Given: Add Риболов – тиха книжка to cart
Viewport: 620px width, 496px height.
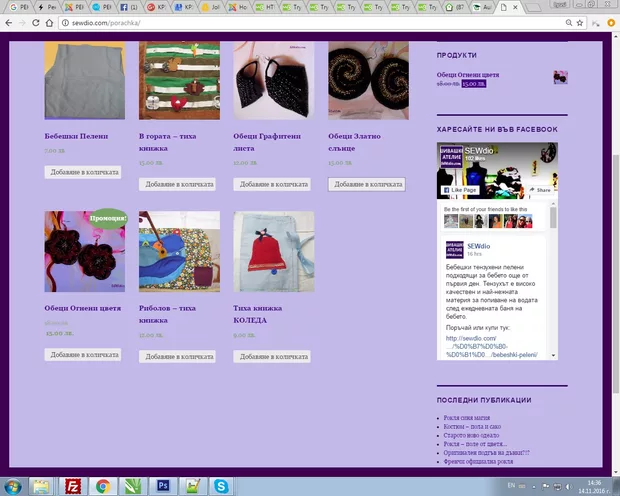Looking at the screenshot, I should [x=178, y=356].
